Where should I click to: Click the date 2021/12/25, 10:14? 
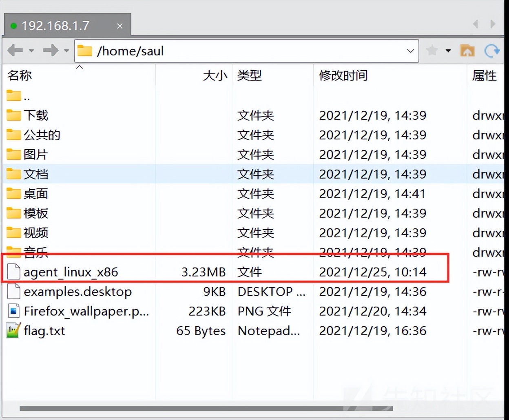(373, 272)
